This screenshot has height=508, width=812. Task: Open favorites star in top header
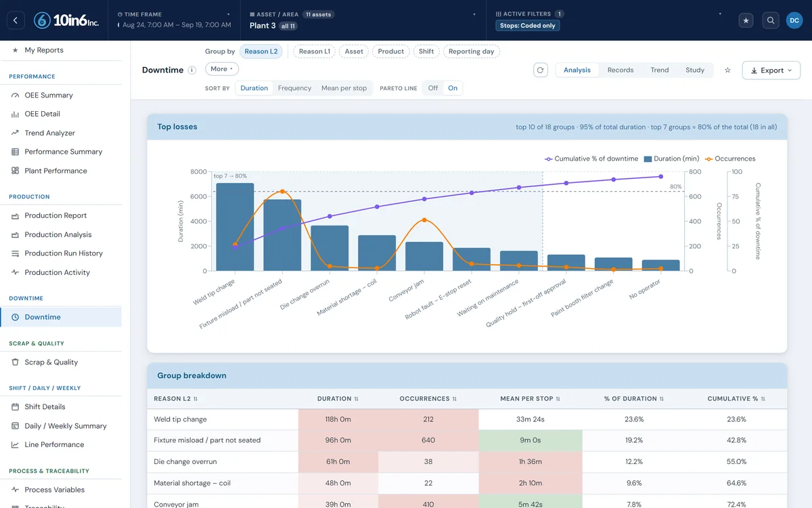click(x=746, y=20)
